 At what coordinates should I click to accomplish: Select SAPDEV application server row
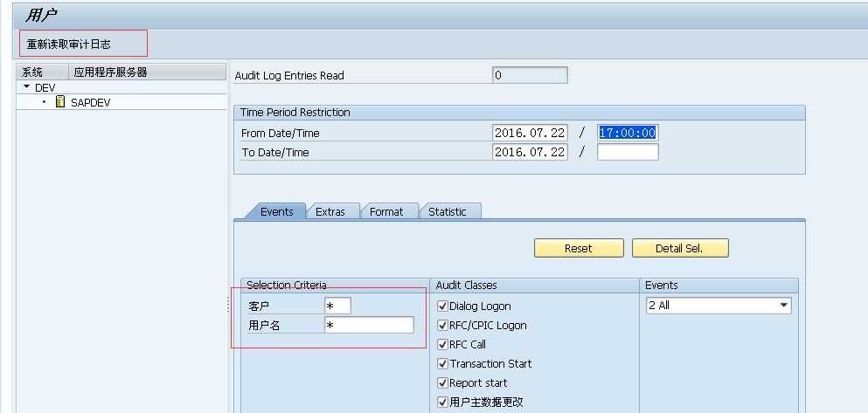click(122, 102)
